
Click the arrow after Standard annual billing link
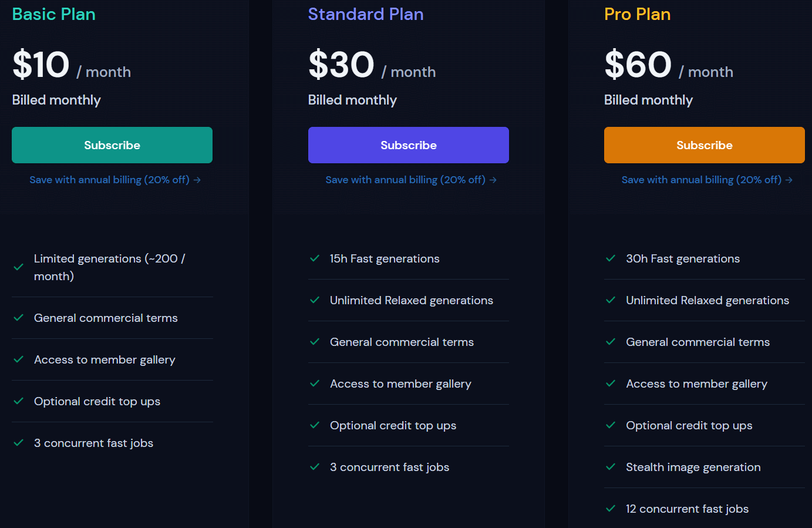pos(493,180)
